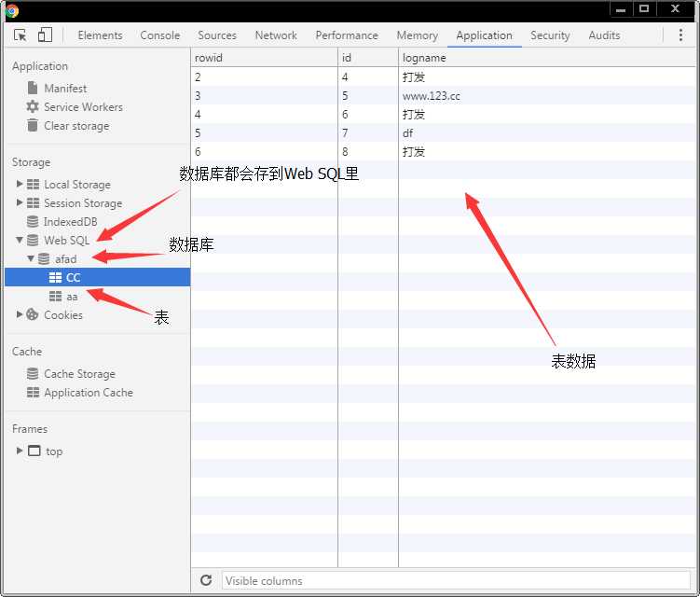Viewport: 700px width, 597px height.
Task: Select the Application tab
Action: tap(484, 35)
